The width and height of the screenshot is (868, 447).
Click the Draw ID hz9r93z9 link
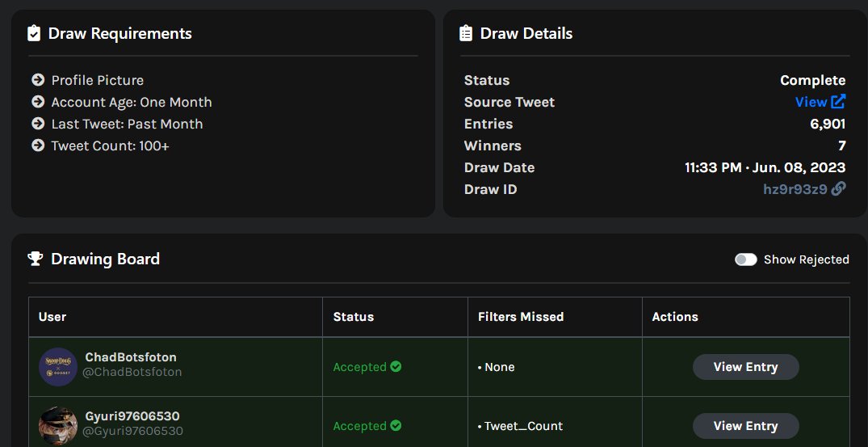pyautogui.click(x=795, y=189)
